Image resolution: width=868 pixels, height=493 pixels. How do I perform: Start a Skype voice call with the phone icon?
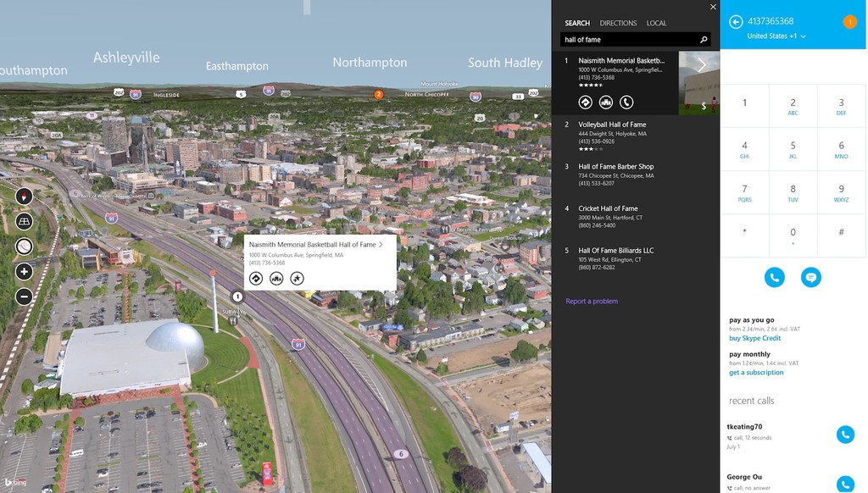point(774,276)
